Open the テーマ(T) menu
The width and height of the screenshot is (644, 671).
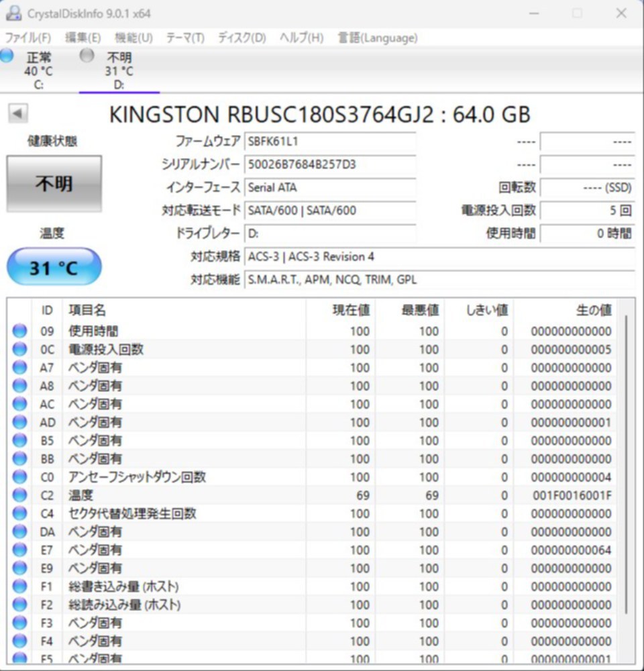[185, 38]
